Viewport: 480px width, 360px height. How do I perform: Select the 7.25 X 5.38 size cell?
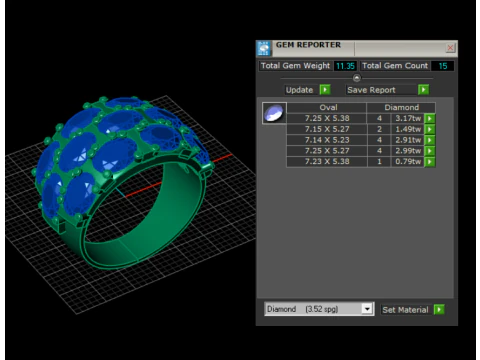coord(327,118)
